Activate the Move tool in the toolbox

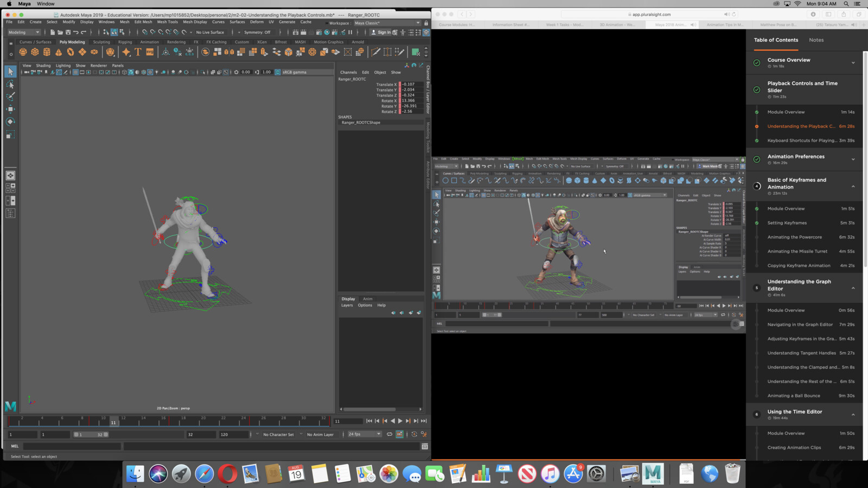click(10, 109)
